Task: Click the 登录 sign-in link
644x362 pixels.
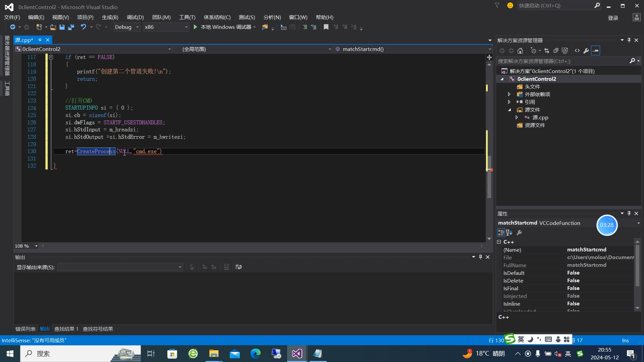Action: pyautogui.click(x=613, y=18)
